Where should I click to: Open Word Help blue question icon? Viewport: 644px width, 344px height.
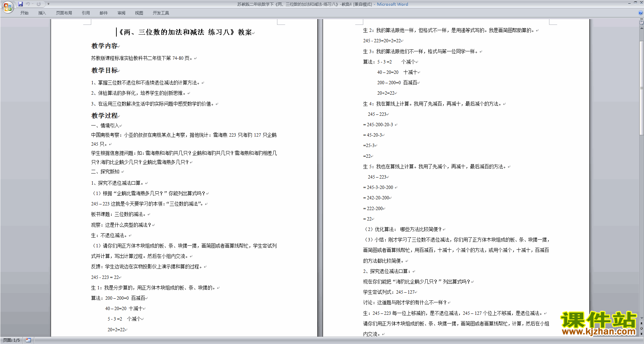click(641, 13)
